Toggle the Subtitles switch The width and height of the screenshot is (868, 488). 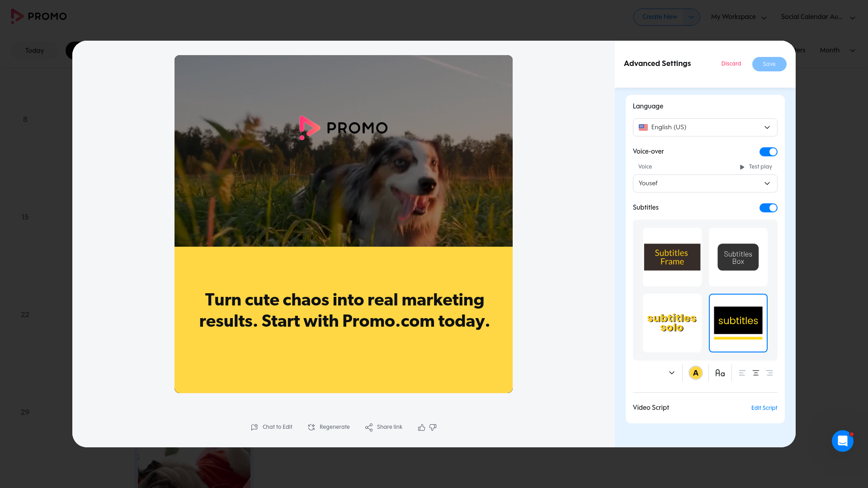pyautogui.click(x=768, y=208)
